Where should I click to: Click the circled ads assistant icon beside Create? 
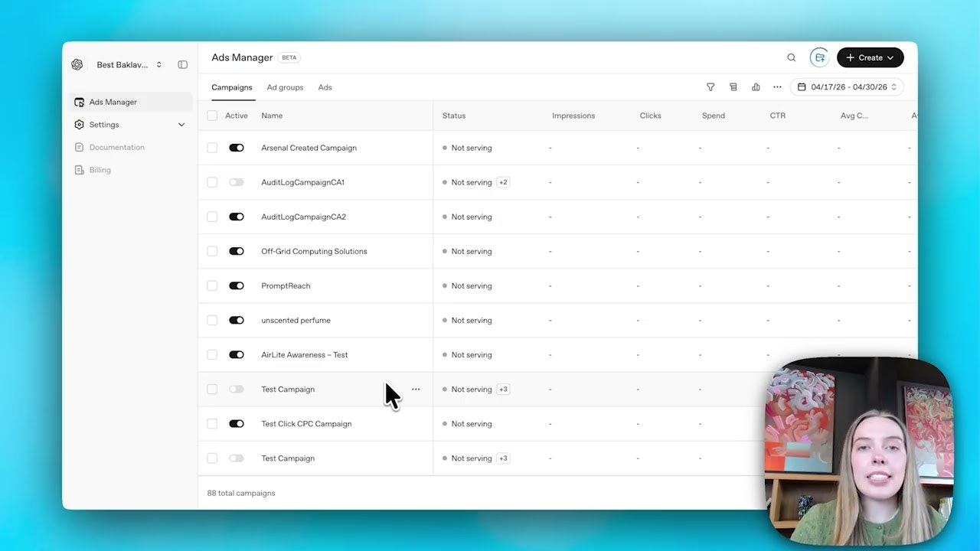click(819, 57)
